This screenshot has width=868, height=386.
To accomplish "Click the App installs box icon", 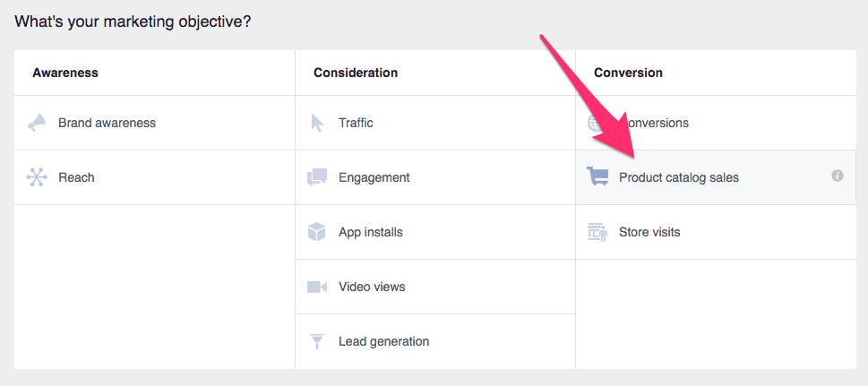I will coord(317,232).
